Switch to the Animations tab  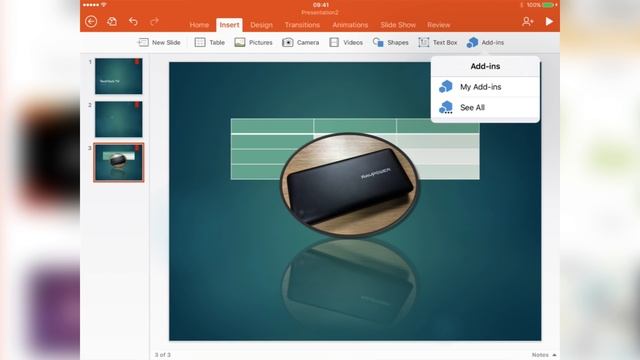click(350, 25)
